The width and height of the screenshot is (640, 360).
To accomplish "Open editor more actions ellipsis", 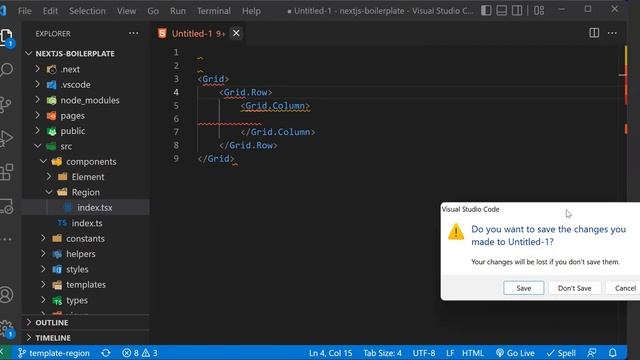I will coord(612,33).
